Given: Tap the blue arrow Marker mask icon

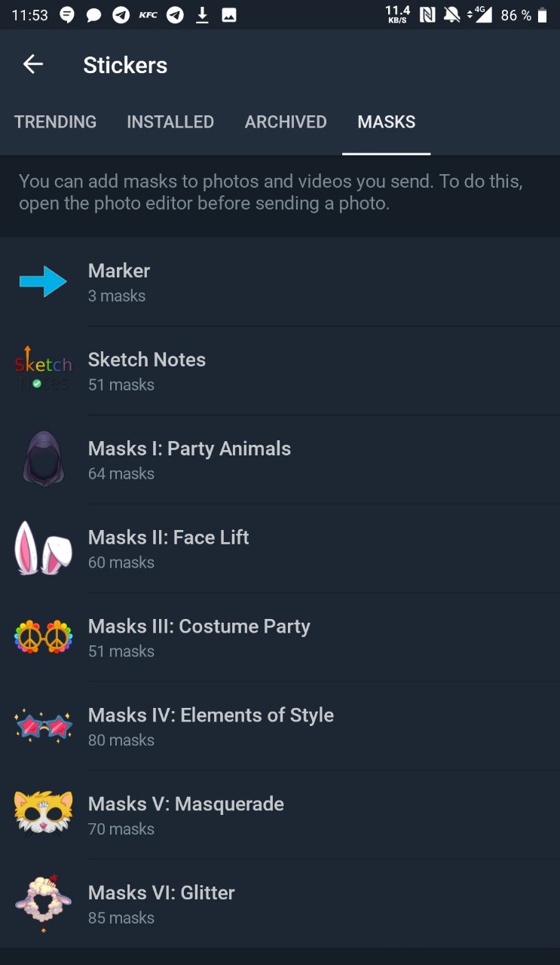Looking at the screenshot, I should [43, 282].
